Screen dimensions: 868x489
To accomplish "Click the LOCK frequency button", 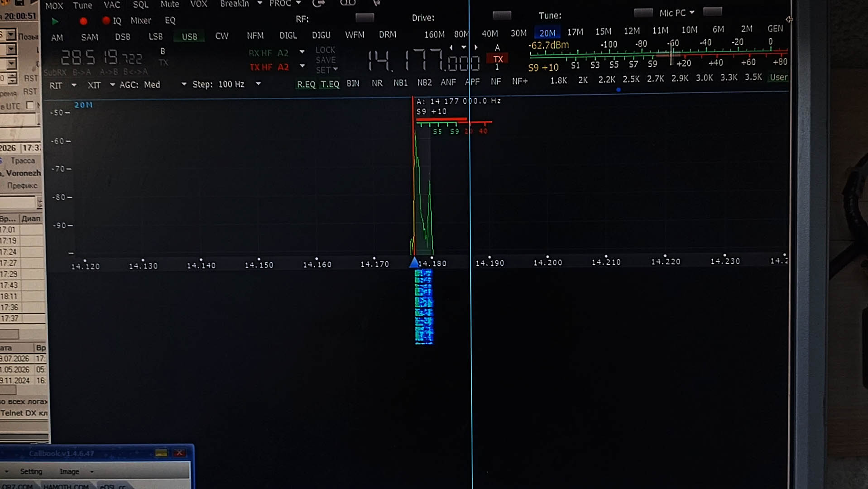I will pos(325,50).
